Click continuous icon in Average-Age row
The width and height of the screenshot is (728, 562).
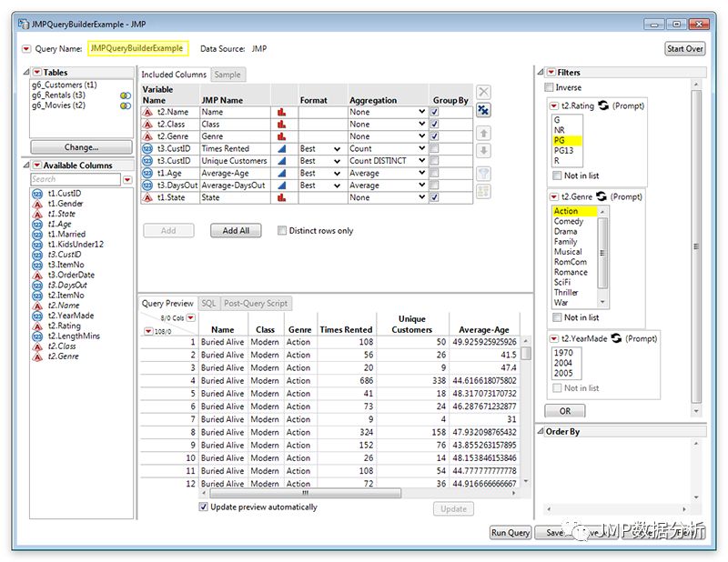tap(281, 173)
